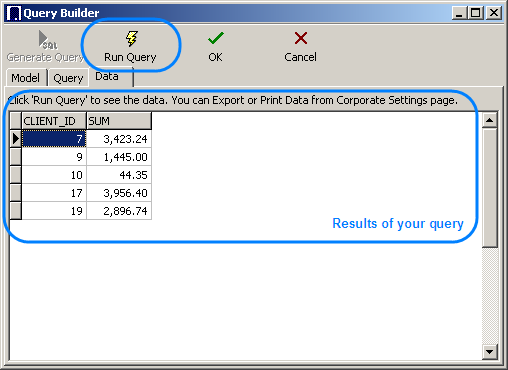Click the red Cancel X icon
The height and width of the screenshot is (370, 508).
pos(301,38)
